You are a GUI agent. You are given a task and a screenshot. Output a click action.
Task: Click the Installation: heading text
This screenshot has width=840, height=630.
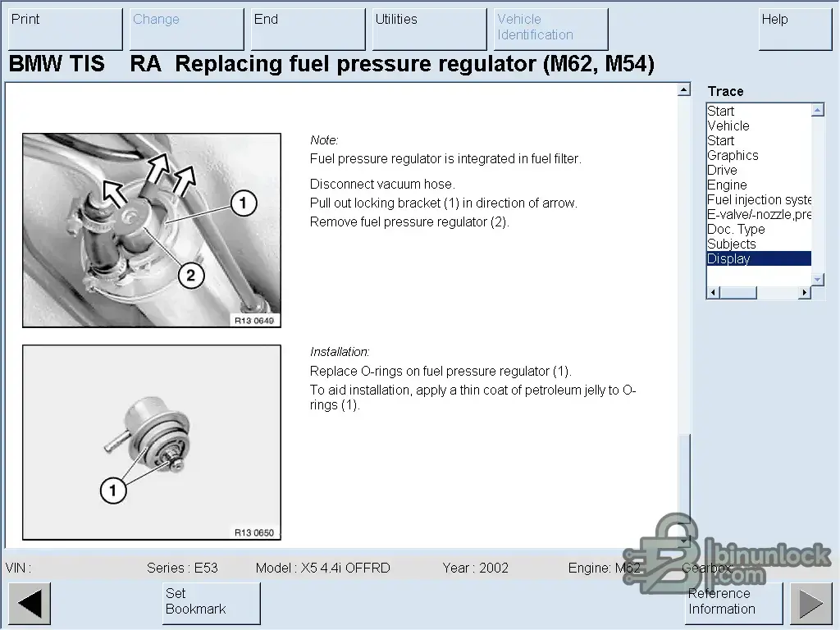(340, 352)
